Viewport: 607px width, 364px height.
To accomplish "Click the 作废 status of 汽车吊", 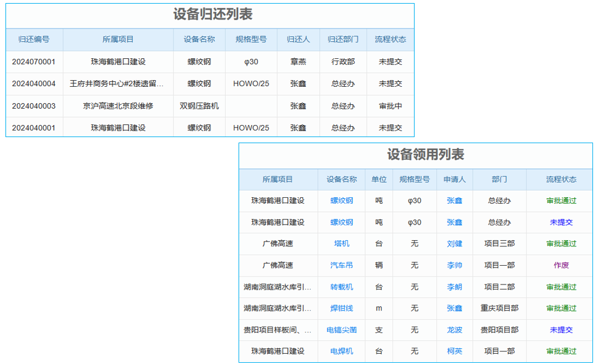I will [561, 266].
